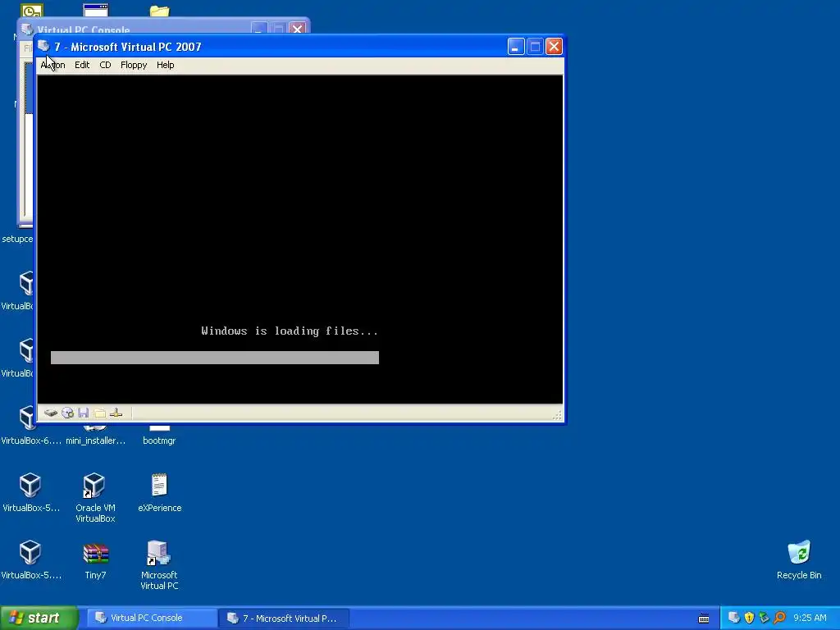
Task: Open the Action menu in Virtual PC
Action: 52,65
